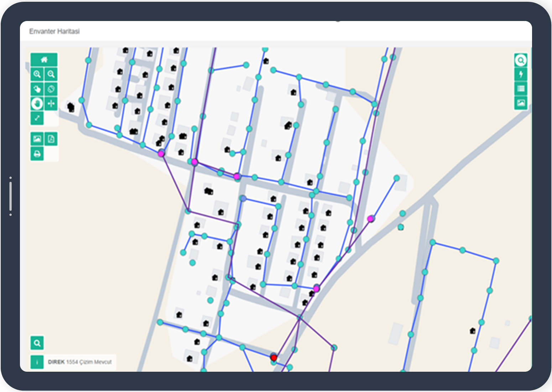
Task: Open the table list view icon
Action: (x=521, y=89)
